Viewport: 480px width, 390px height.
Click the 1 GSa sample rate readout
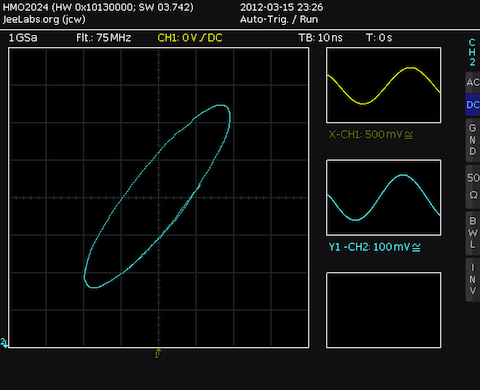click(23, 38)
